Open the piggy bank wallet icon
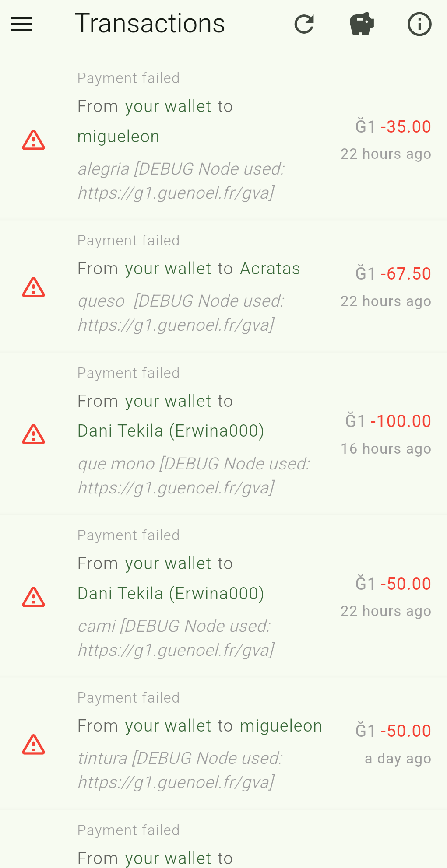This screenshot has height=868, width=447. pyautogui.click(x=362, y=24)
